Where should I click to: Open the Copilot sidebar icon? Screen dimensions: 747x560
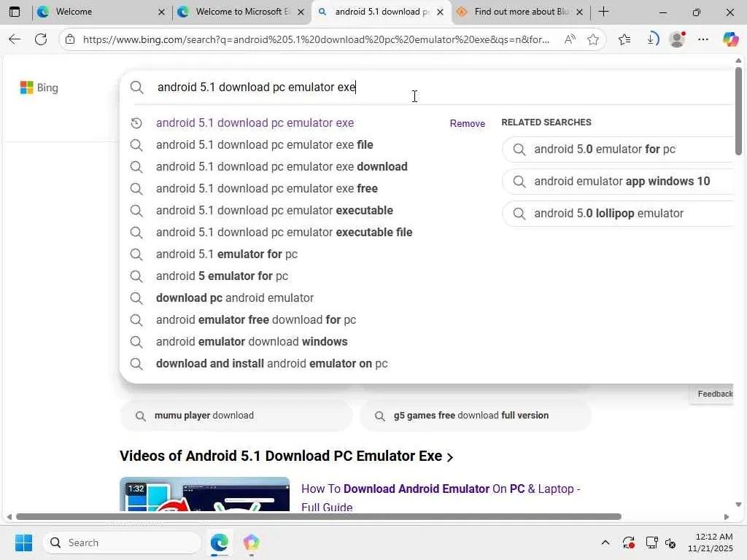click(730, 39)
